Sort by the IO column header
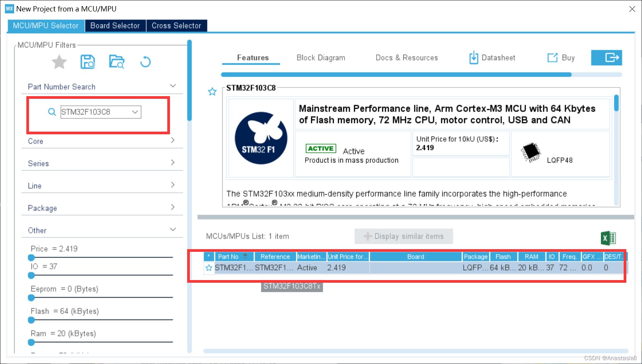Screen dimensions: 642x364 (552, 257)
